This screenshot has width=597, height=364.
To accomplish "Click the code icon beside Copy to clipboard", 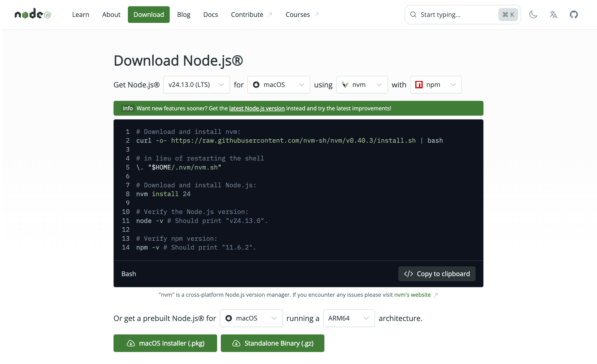I will (x=409, y=274).
